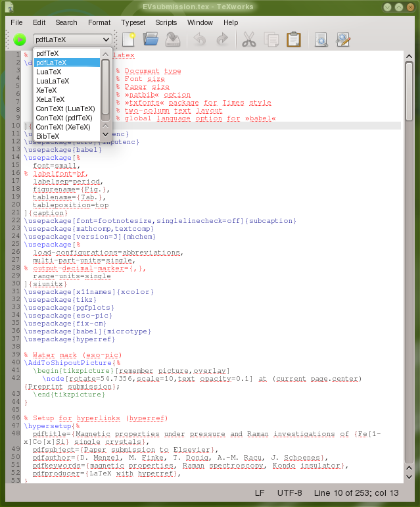This screenshot has width=420, height=507.
Task: Click the pdfkeywords line text
Action: tap(191, 466)
